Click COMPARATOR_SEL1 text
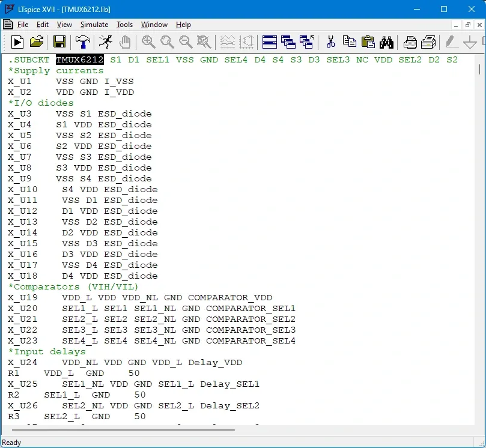Viewport: 486px width, 448px height. point(251,308)
